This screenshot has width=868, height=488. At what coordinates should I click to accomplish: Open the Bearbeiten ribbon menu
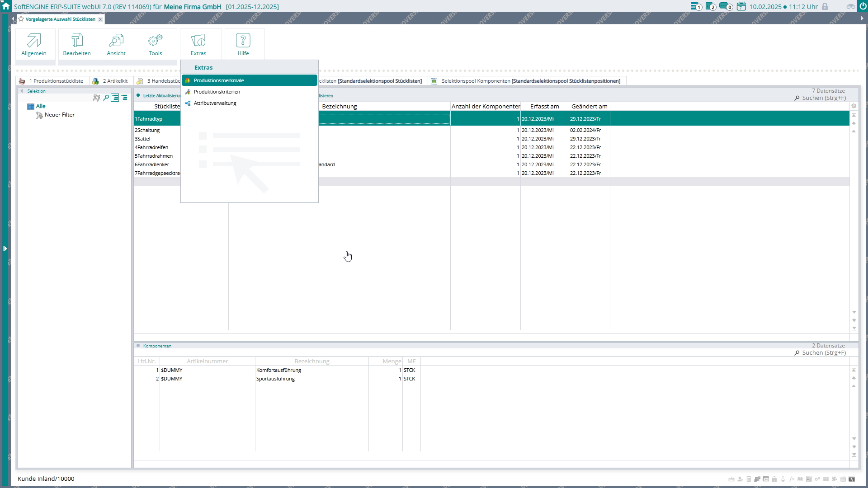tap(77, 44)
